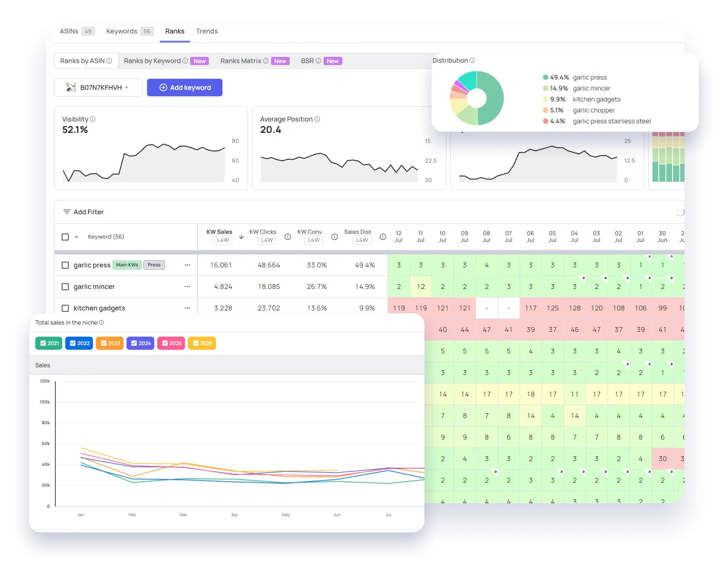Click the Add Filter button
The width and height of the screenshot is (728, 573).
click(84, 212)
